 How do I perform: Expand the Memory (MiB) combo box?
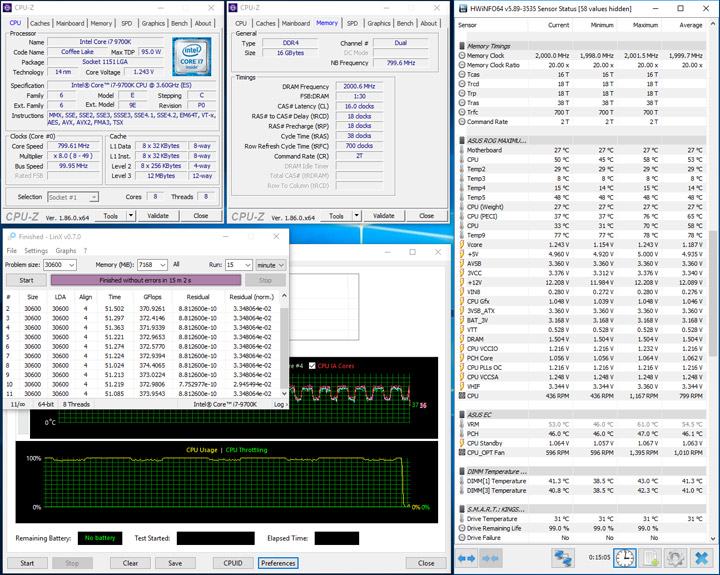pyautogui.click(x=161, y=265)
